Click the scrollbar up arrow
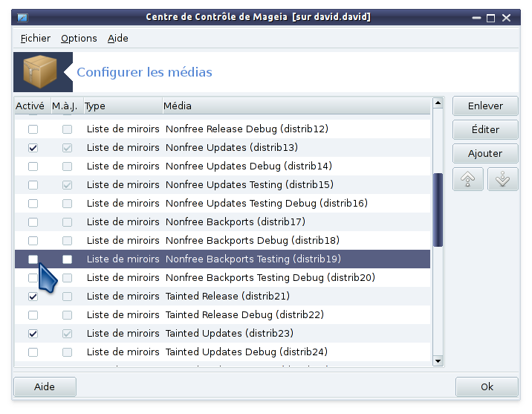The width and height of the screenshot is (532, 414). pos(438,103)
